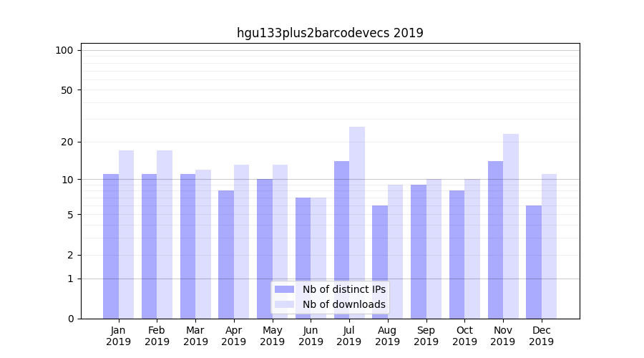Click the Nb of downloads legend swatch
The height and width of the screenshot is (358, 644).
tap(284, 304)
